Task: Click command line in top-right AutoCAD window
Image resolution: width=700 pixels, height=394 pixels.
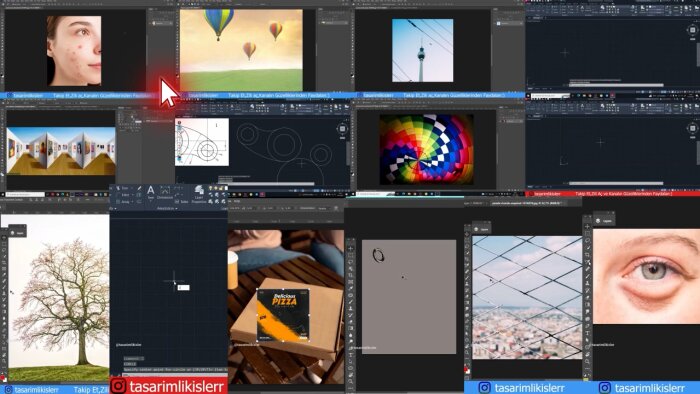Action: (616, 85)
